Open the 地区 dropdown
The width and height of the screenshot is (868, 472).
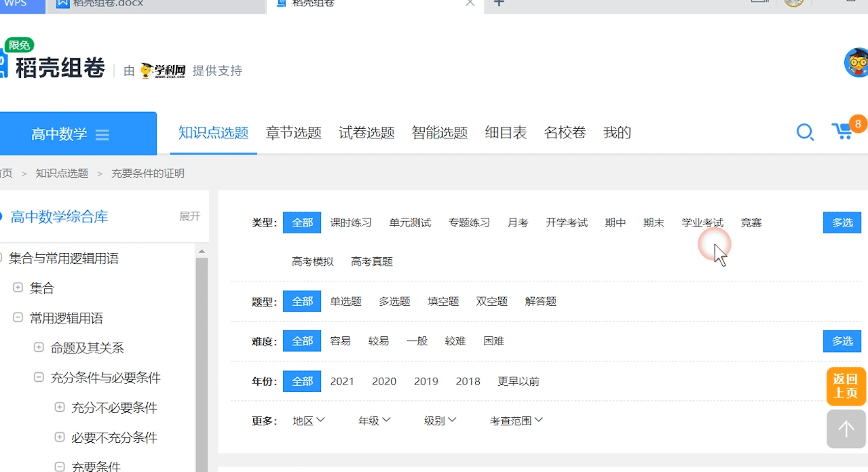(309, 420)
